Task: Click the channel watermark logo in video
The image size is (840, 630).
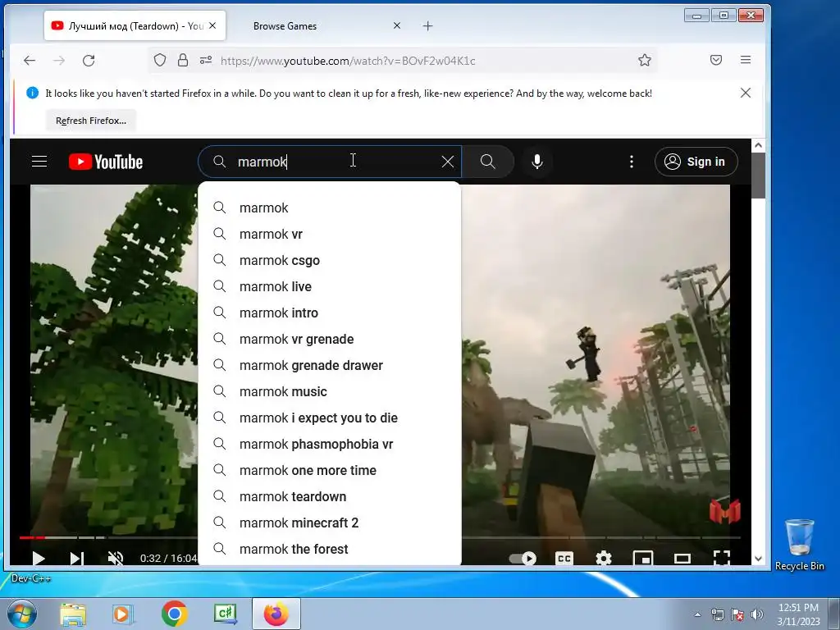Action: [725, 511]
